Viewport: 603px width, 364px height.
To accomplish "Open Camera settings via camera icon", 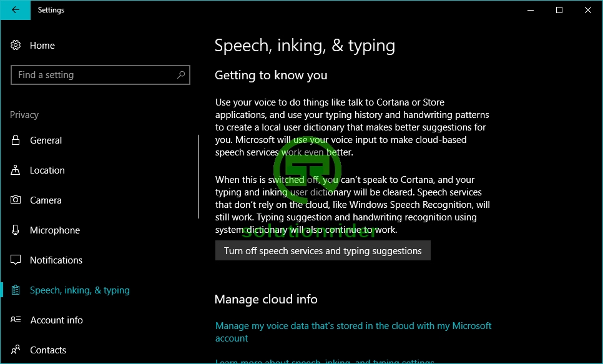I will tap(16, 200).
